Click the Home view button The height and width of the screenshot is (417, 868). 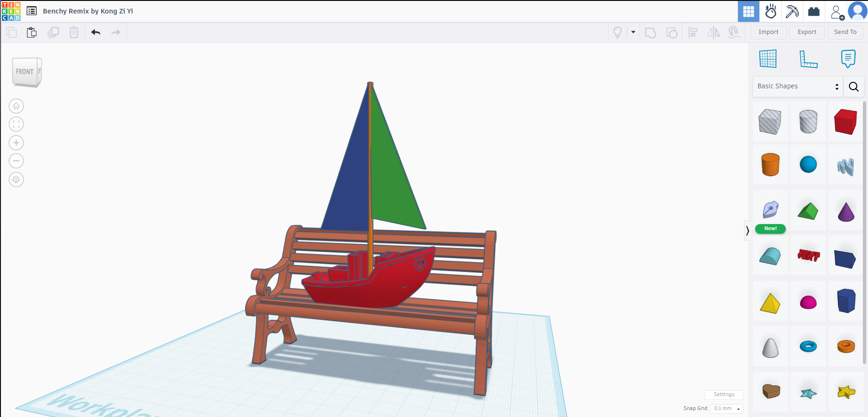(16, 106)
